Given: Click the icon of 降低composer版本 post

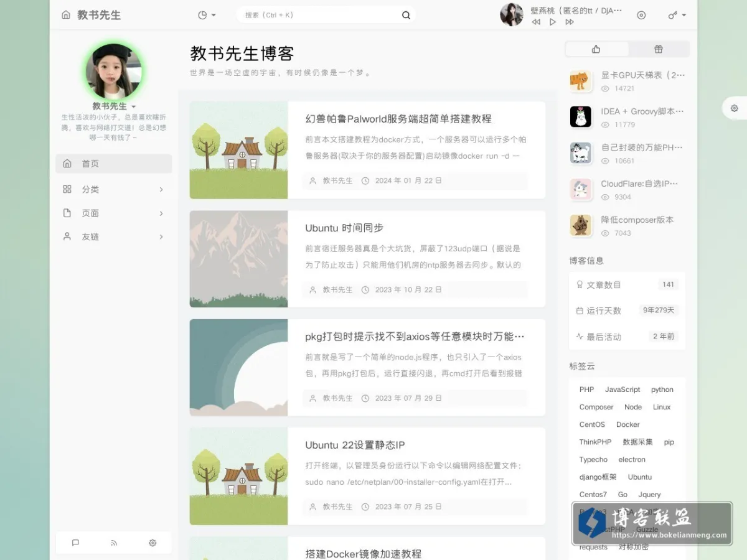Looking at the screenshot, I should click(581, 225).
